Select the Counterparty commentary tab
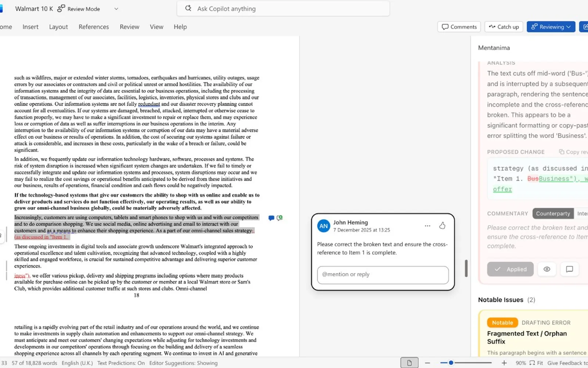This screenshot has height=368, width=588. click(553, 213)
